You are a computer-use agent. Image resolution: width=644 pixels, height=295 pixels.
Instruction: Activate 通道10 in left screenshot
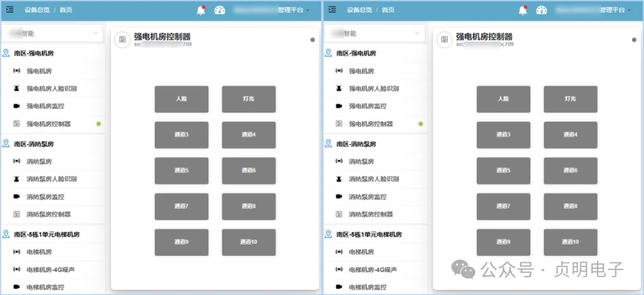coord(249,242)
